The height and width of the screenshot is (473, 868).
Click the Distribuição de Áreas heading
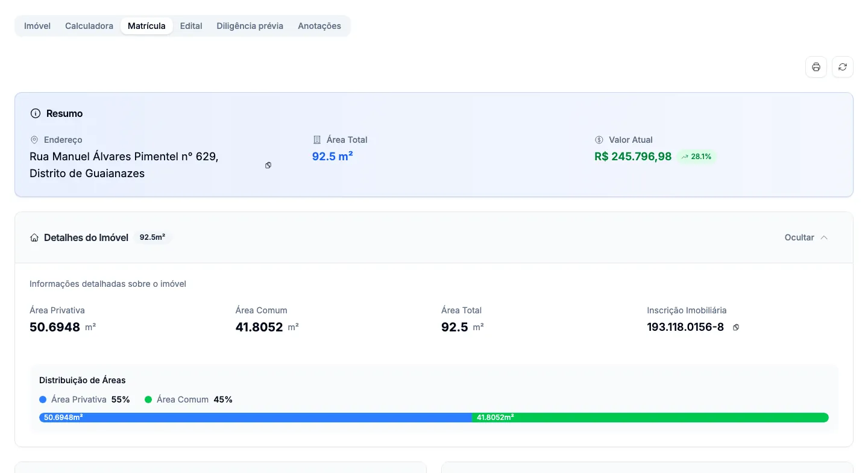click(x=83, y=380)
